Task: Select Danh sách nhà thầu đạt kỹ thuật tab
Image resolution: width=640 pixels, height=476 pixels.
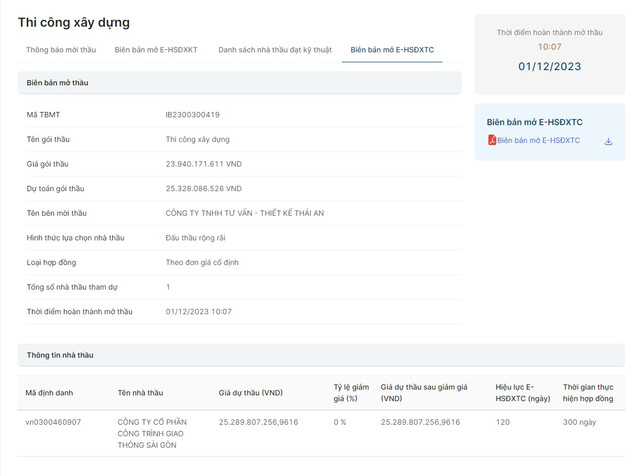Action: [x=273, y=50]
